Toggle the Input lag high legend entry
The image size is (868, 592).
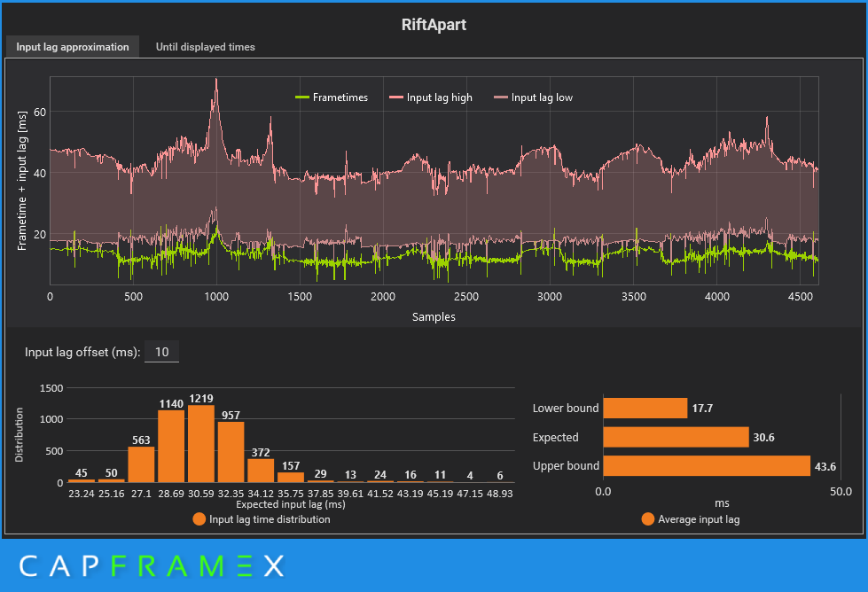pos(431,97)
